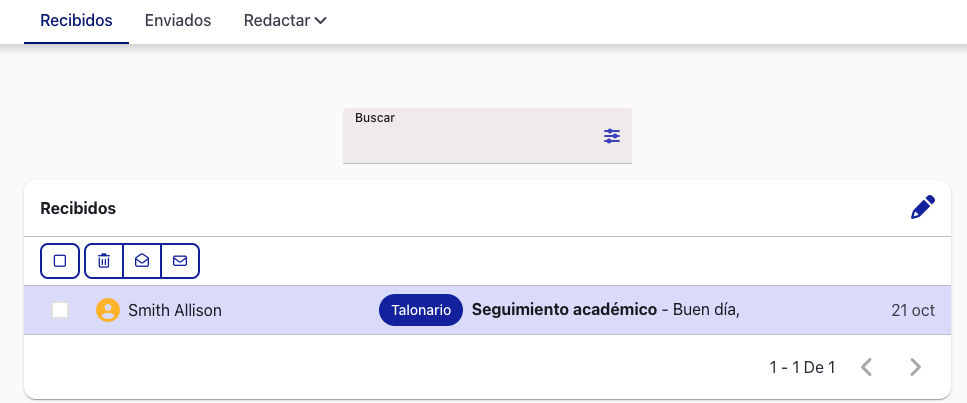The height and width of the screenshot is (403, 967).
Task: Expand the Redactar dropdown menu
Action: [285, 21]
